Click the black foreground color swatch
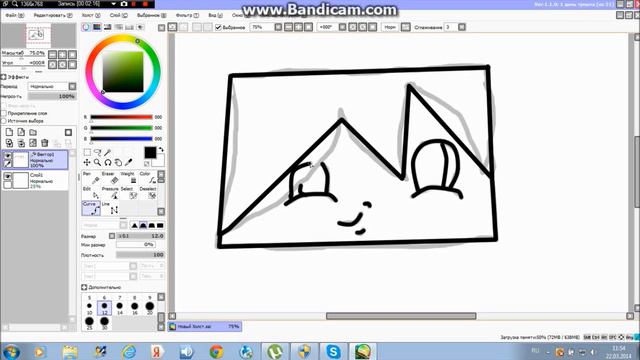This screenshot has width=640, height=360. coord(150,153)
